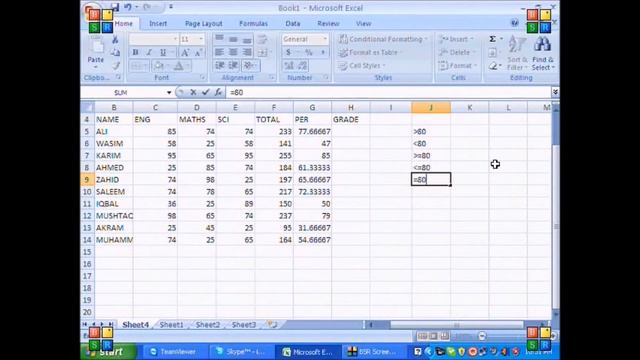Open the Review ribbon tab

[328, 24]
